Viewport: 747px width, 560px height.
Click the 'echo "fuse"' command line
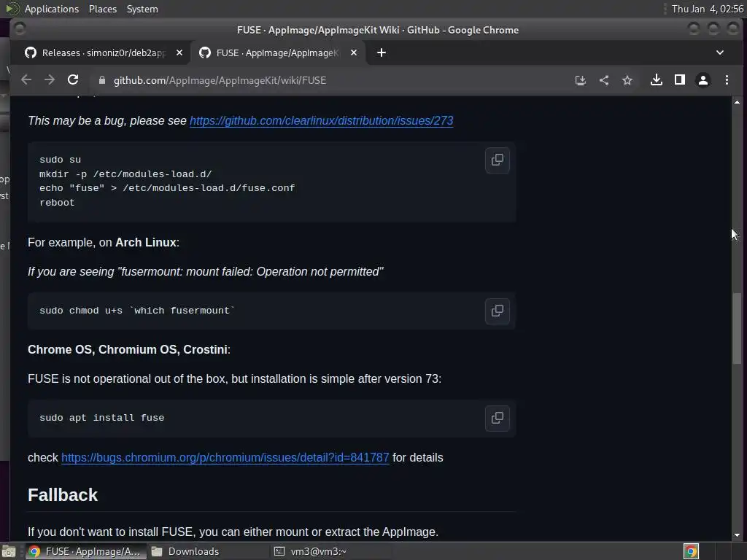(167, 188)
